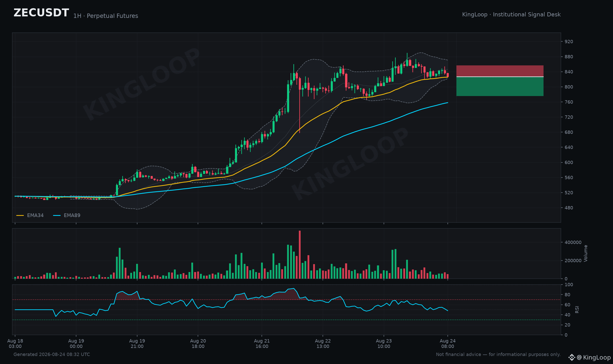Click the 'Aug 20 18:00' time label

point(198,344)
